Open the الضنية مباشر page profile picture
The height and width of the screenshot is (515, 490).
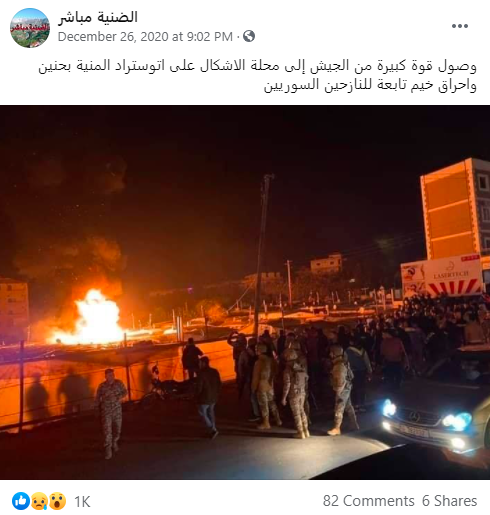point(30,28)
